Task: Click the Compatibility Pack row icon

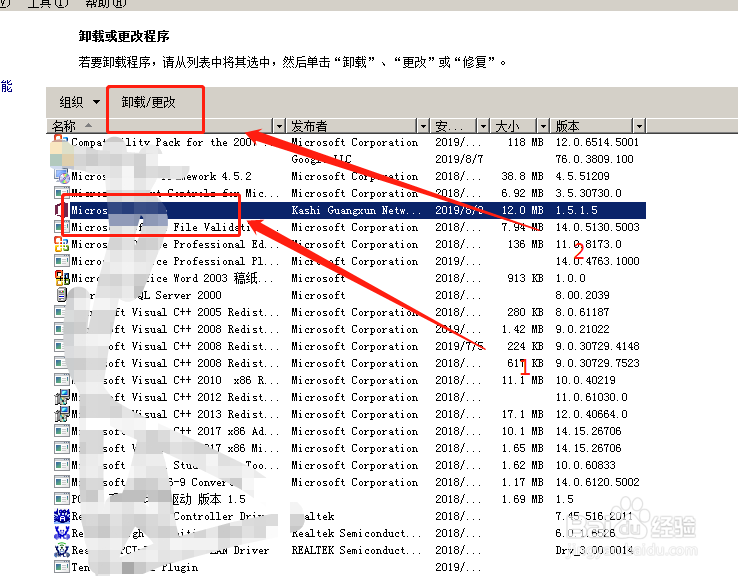Action: pyautogui.click(x=60, y=142)
